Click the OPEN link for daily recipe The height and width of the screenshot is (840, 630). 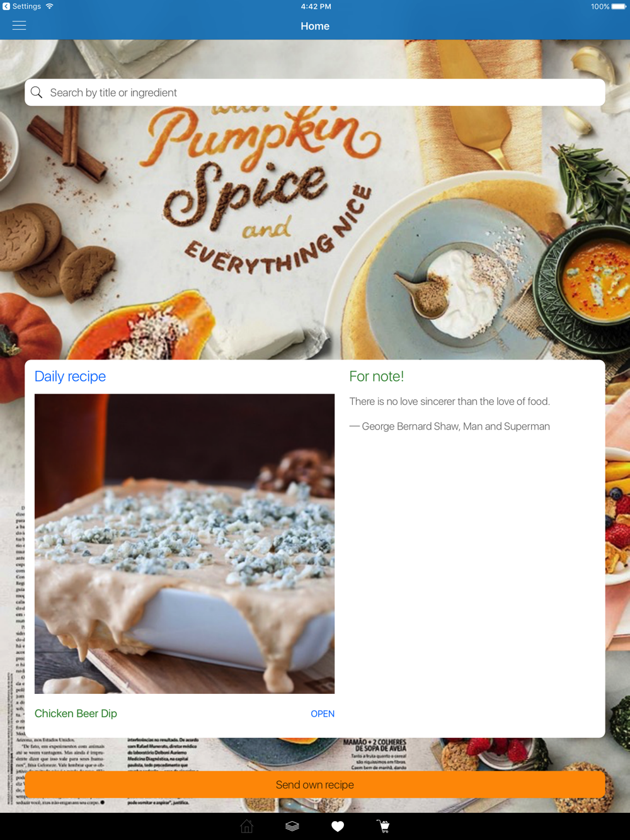click(x=323, y=713)
